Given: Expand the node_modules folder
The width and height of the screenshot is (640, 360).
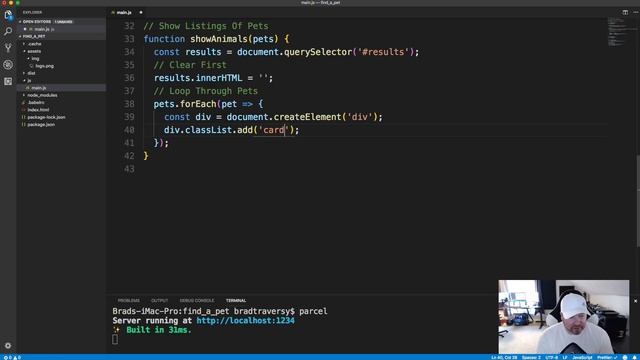Looking at the screenshot, I should coord(42,95).
